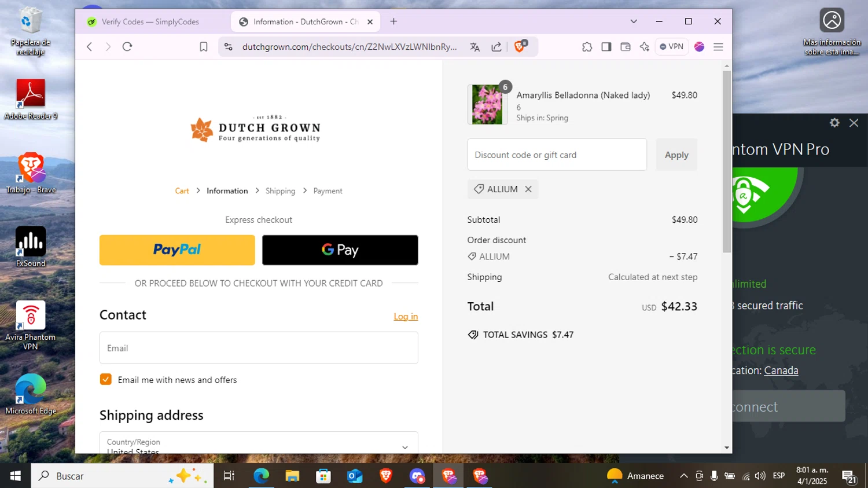Open site settings icon in address bar
This screenshot has height=488, width=868.
pyautogui.click(x=229, y=47)
